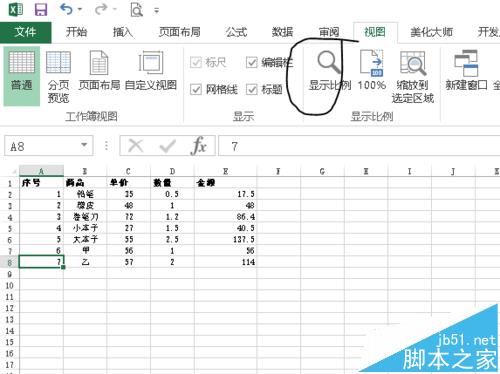Select column G header
The width and height of the screenshot is (500, 374).
click(x=322, y=172)
